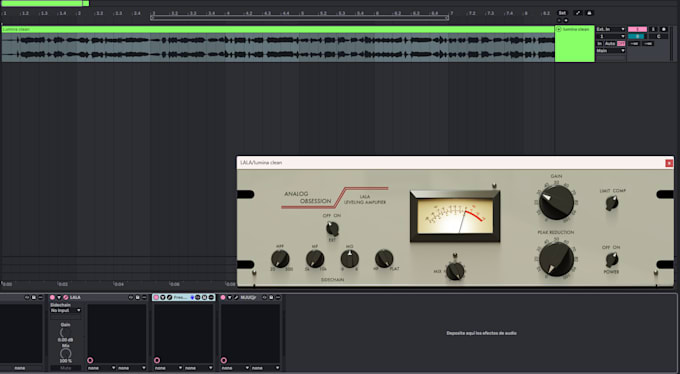Unfold the MJUCjr device parameters triangle
Image resolution: width=680 pixels, height=374 pixels.
pos(229,297)
